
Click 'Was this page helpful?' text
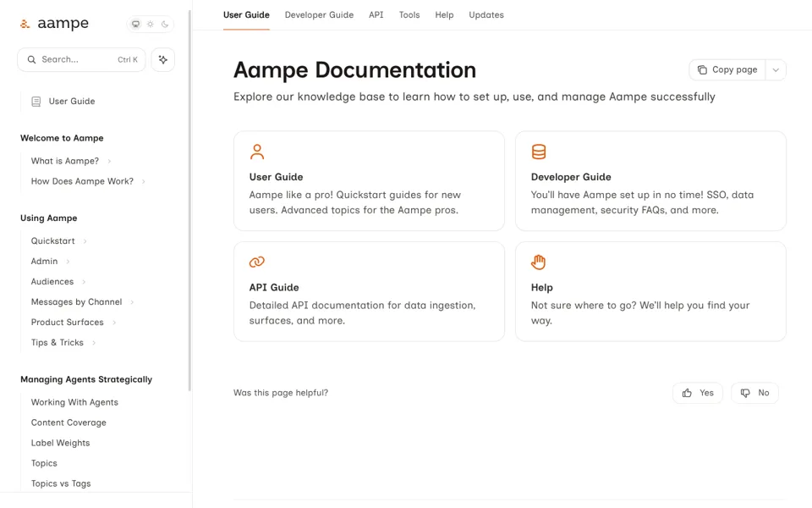point(281,393)
